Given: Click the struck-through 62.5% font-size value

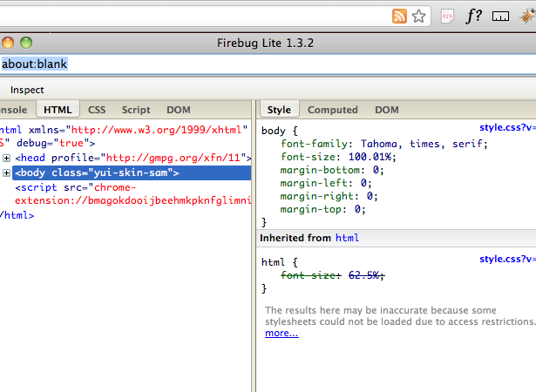Looking at the screenshot, I should pyautogui.click(x=365, y=275).
